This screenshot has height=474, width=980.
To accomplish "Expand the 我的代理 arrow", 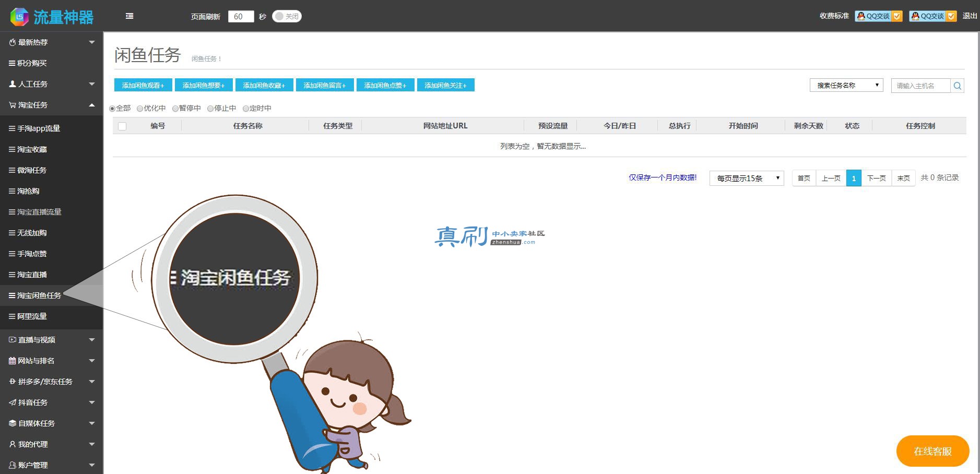I will [x=92, y=444].
